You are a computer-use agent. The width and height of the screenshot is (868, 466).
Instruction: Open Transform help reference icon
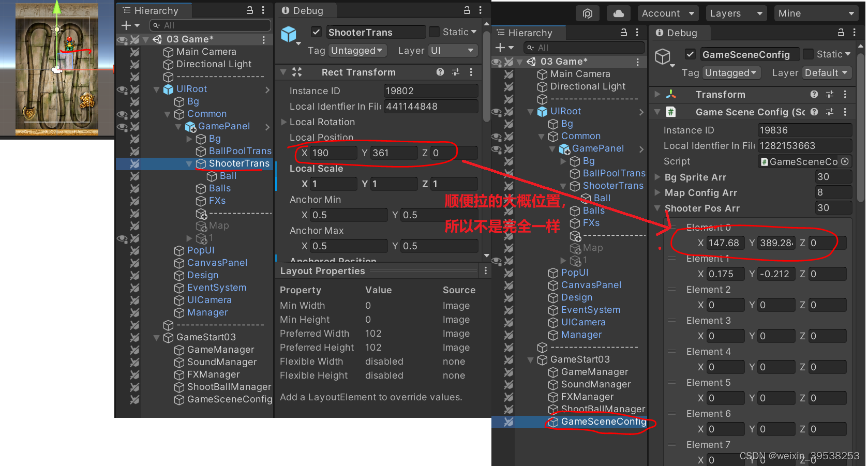tap(814, 94)
